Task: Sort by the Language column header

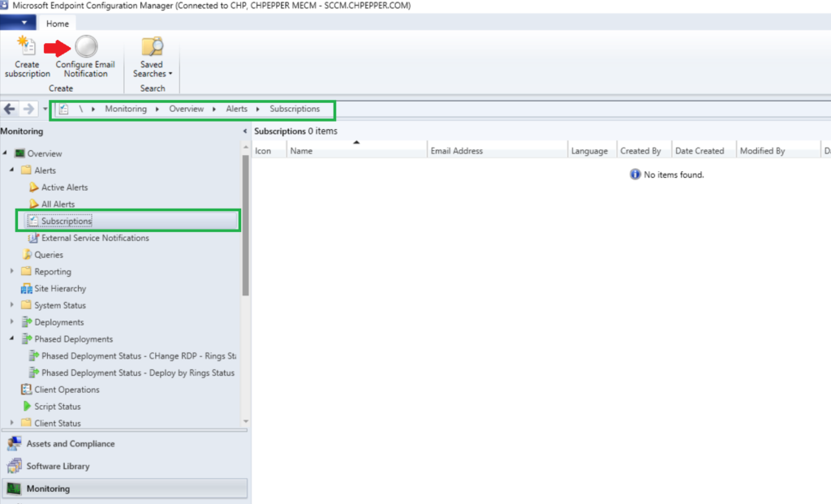Action: (x=592, y=150)
